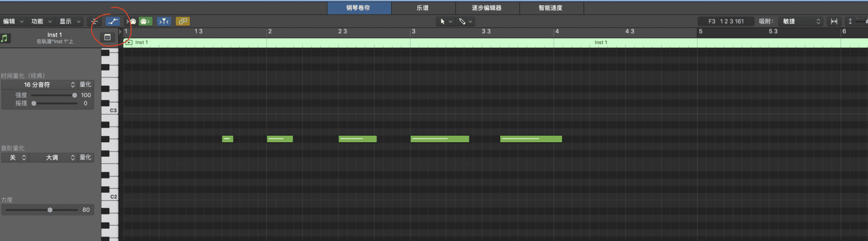
Task: Toggle green MIDI Out palette button
Action: [x=145, y=21]
